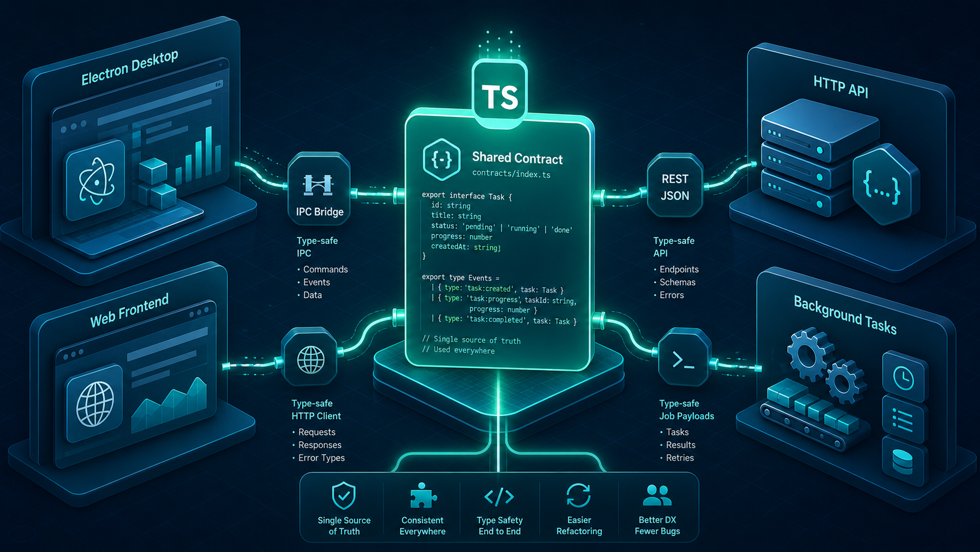Click the area chart in Web Frontend panel

tap(169, 405)
